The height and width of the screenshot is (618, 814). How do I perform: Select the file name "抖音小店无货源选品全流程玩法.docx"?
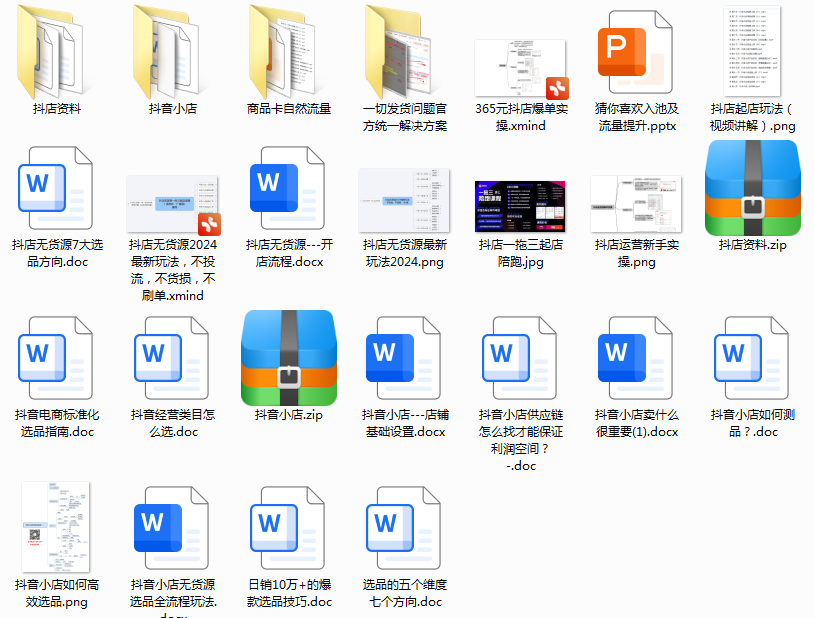(173, 598)
